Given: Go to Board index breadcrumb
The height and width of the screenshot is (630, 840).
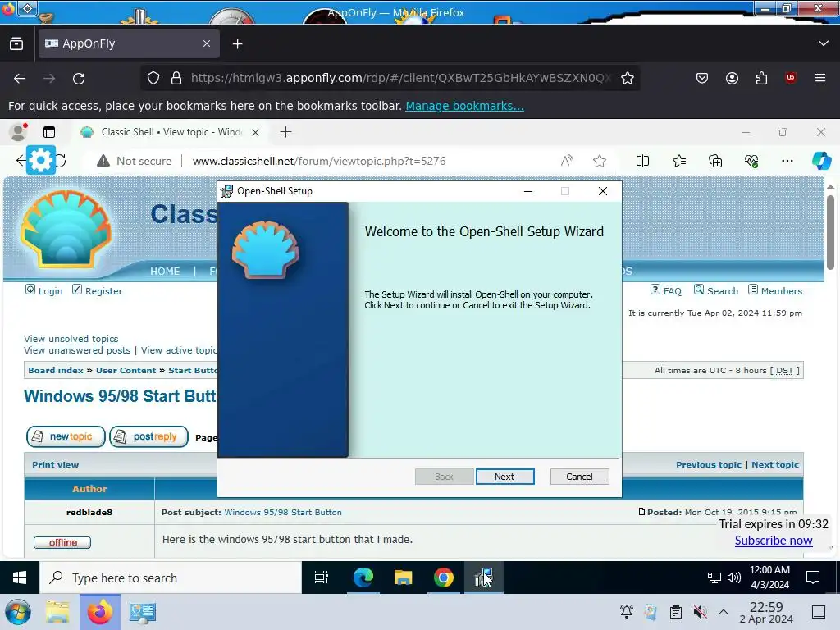Looking at the screenshot, I should click(56, 370).
